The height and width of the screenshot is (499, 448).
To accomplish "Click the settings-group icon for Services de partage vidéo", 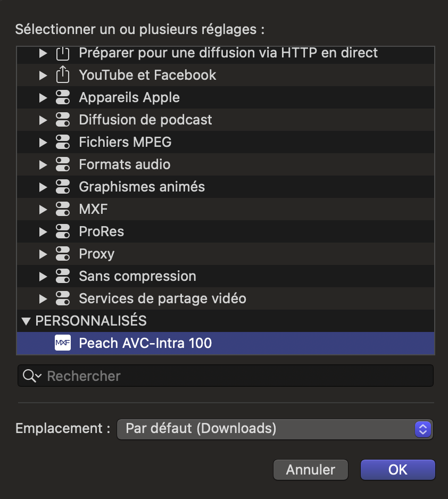I will click(63, 298).
